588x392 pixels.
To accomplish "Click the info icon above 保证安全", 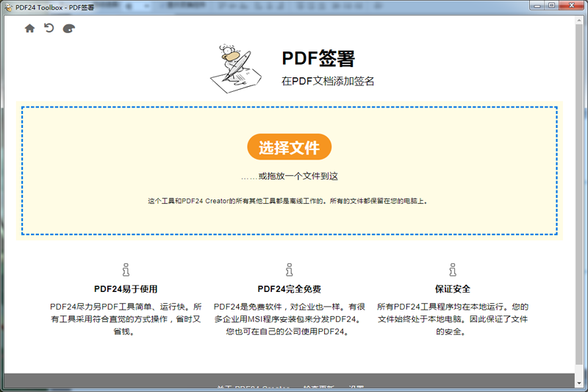I will tap(453, 270).
